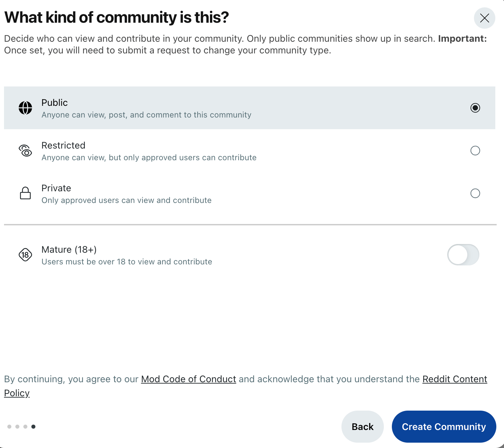
Task: Click the globe icon next to Public
Action: pyautogui.click(x=25, y=108)
